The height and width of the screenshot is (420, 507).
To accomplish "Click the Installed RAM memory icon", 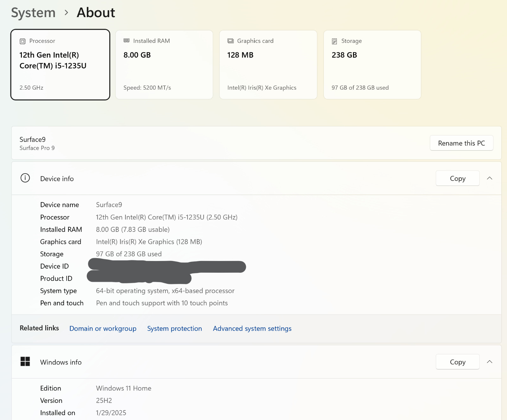I will click(126, 41).
